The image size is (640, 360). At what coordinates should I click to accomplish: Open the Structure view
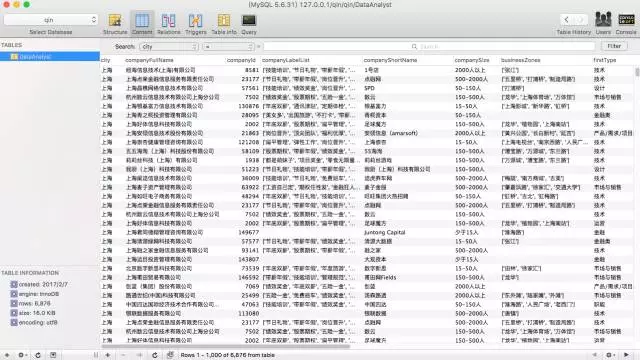coord(115,23)
